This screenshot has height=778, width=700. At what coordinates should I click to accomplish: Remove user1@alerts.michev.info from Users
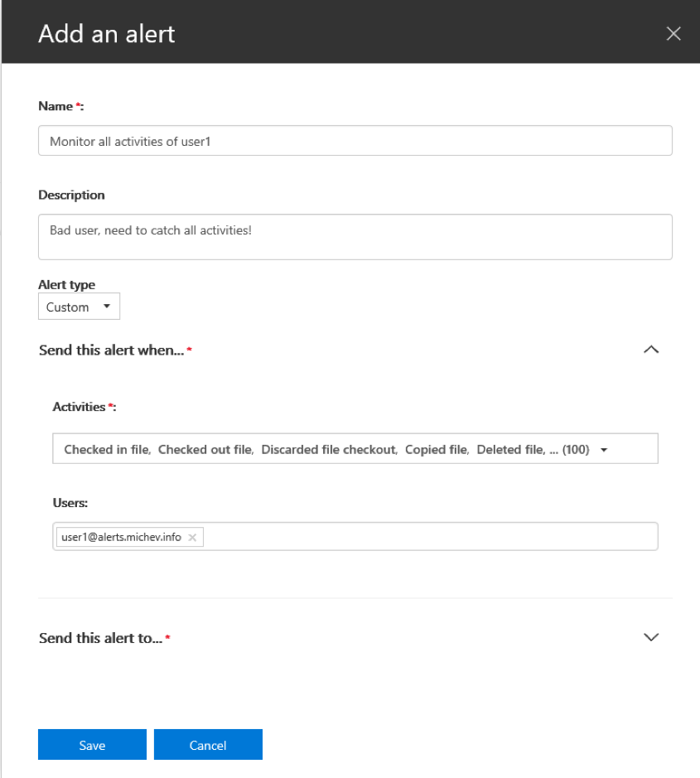pos(191,537)
